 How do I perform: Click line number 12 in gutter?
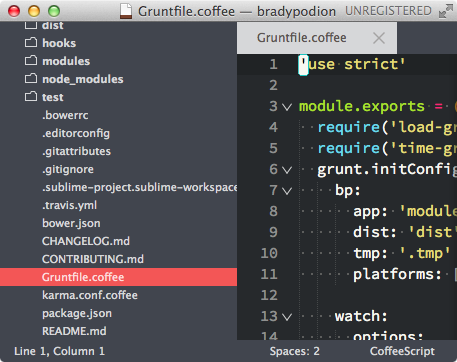click(269, 295)
